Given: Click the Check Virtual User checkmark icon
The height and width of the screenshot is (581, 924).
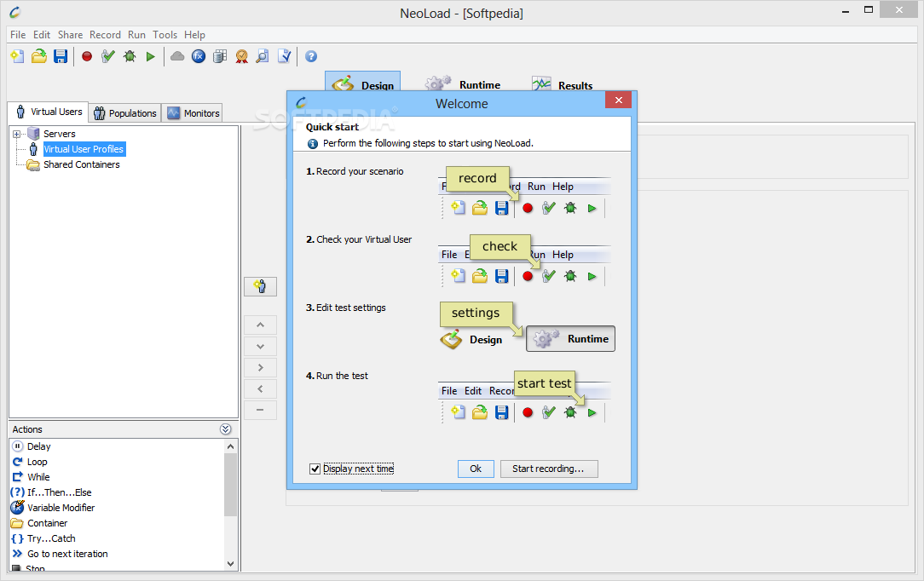Looking at the screenshot, I should point(108,56).
